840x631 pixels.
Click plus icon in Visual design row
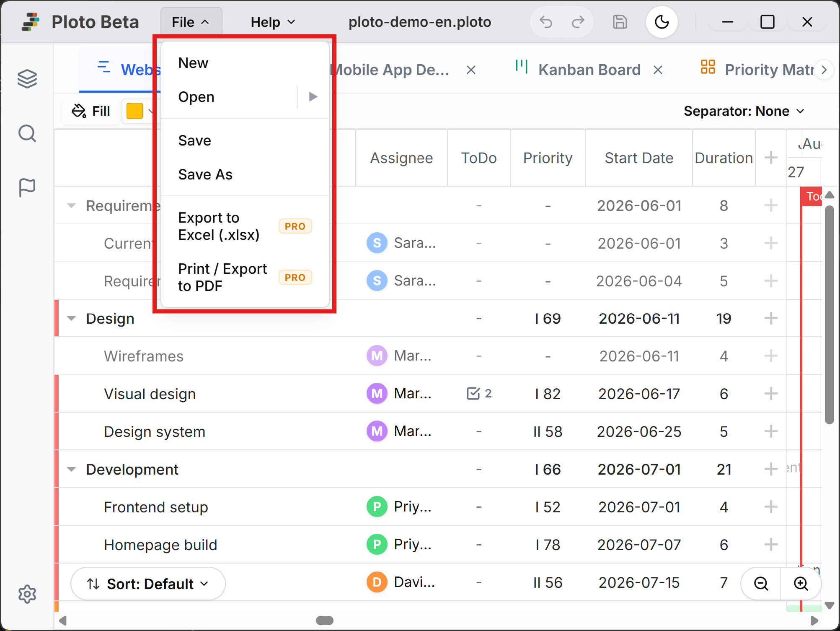click(771, 394)
